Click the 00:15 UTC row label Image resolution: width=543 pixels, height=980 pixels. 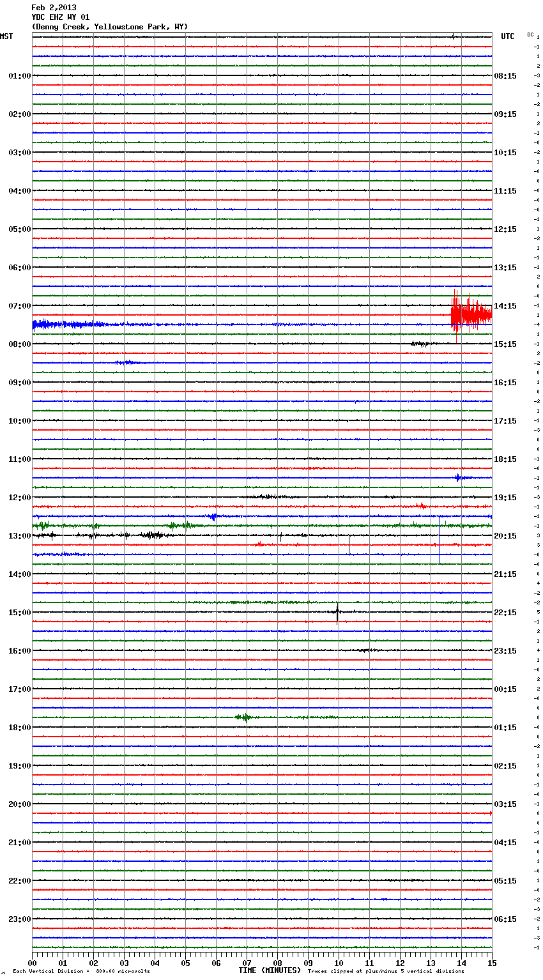(x=505, y=689)
